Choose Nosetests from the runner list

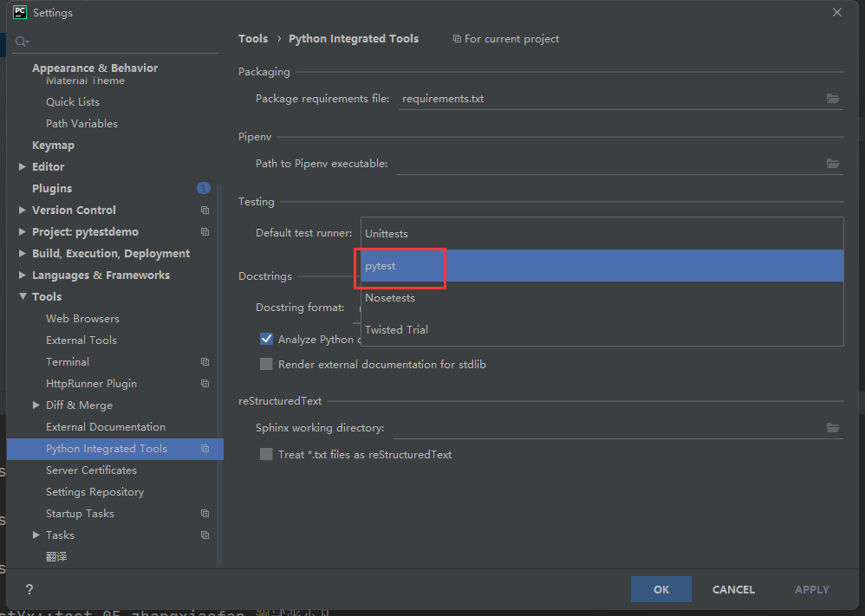click(x=602, y=297)
